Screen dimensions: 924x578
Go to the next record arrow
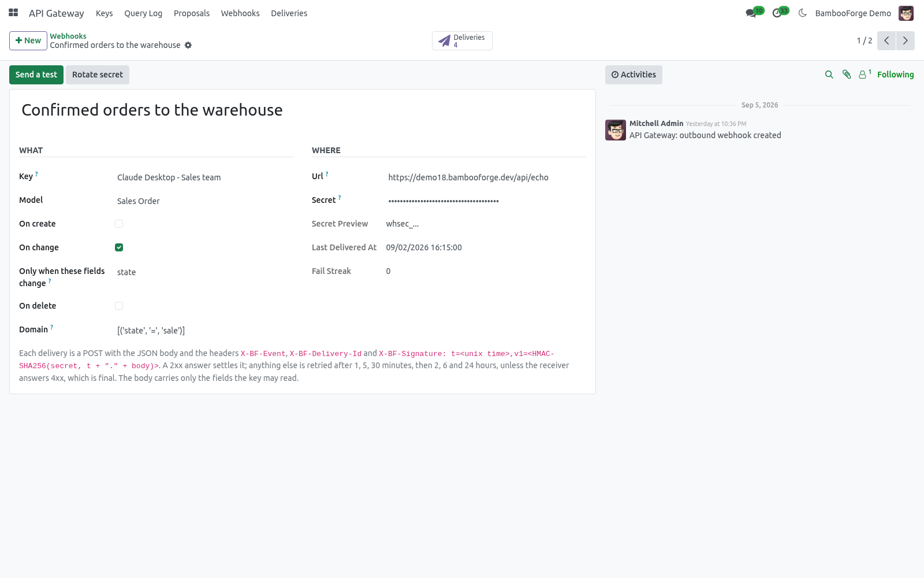[x=906, y=40]
